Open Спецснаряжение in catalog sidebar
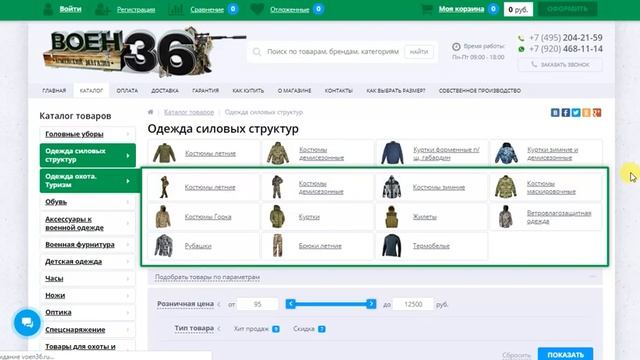This screenshot has height=360, width=640. click(x=87, y=330)
